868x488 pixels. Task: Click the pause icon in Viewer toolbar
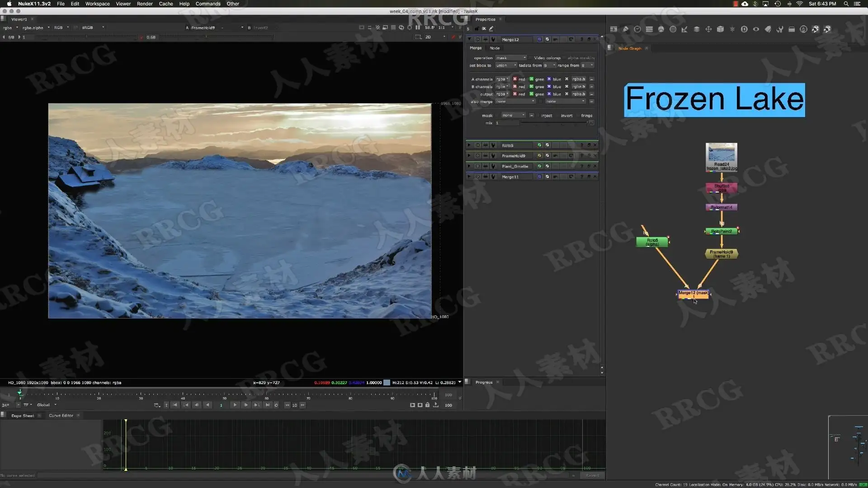pyautogui.click(x=418, y=28)
